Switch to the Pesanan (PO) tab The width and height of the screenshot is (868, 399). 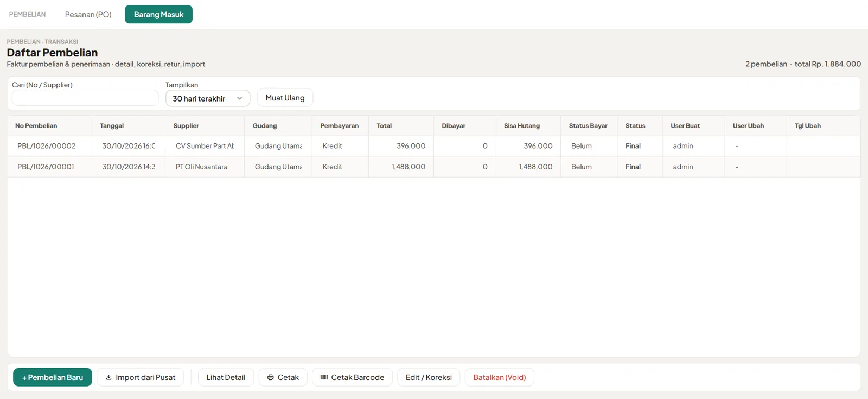tap(88, 15)
